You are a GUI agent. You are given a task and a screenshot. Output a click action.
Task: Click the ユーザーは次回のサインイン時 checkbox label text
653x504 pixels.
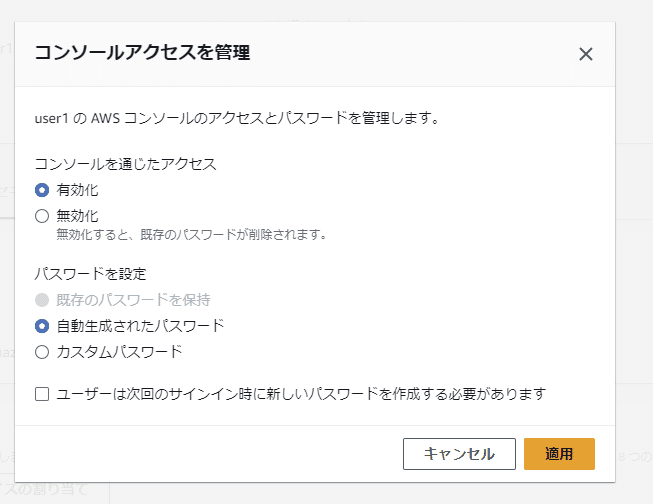[301, 394]
